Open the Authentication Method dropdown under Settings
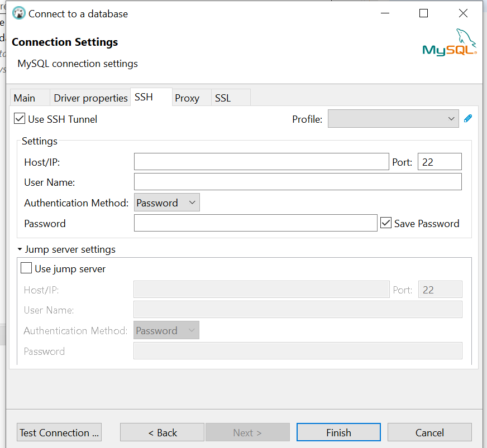487x448 pixels. pyautogui.click(x=166, y=203)
